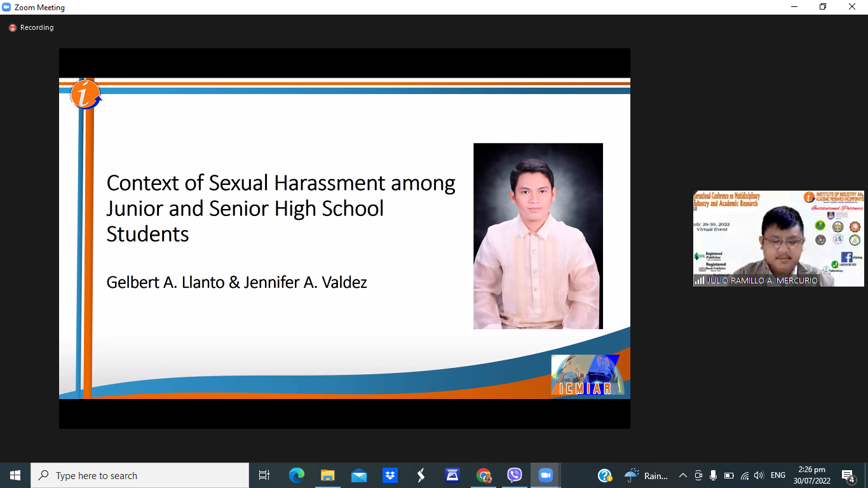Open the Windows Start menu

15,475
